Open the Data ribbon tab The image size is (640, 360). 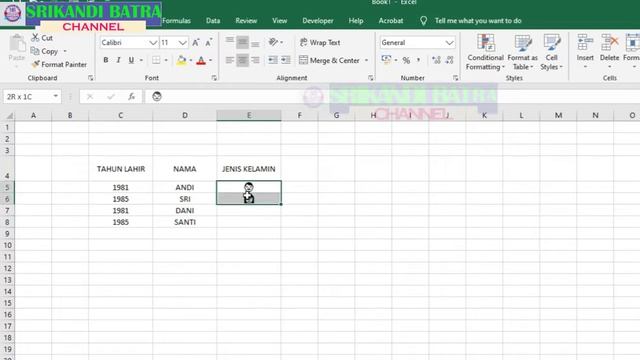(213, 21)
